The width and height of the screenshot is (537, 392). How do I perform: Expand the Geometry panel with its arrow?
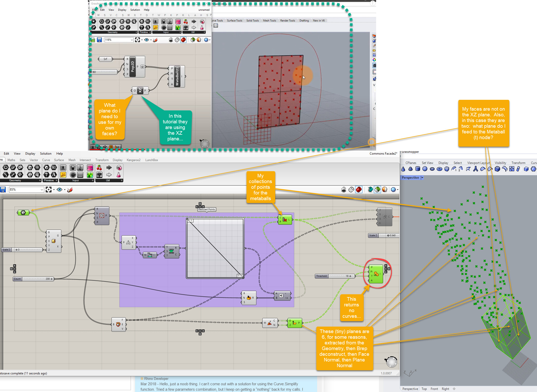coord(40,180)
